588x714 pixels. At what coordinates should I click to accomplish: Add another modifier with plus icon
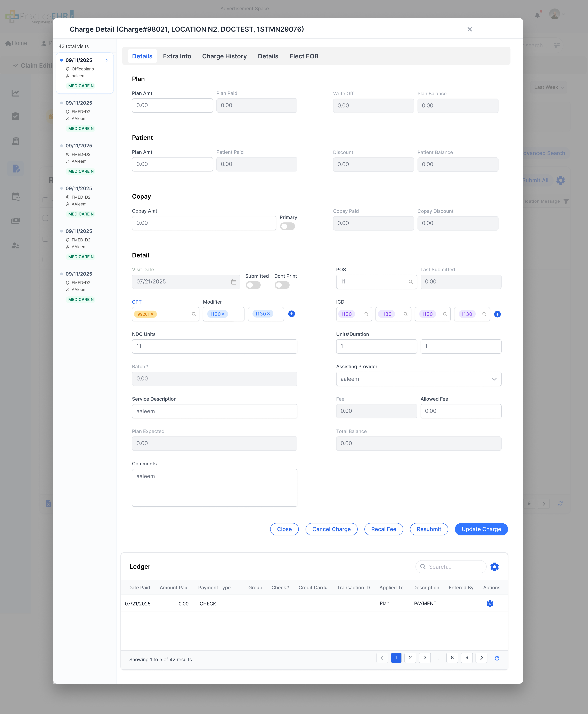pos(291,314)
